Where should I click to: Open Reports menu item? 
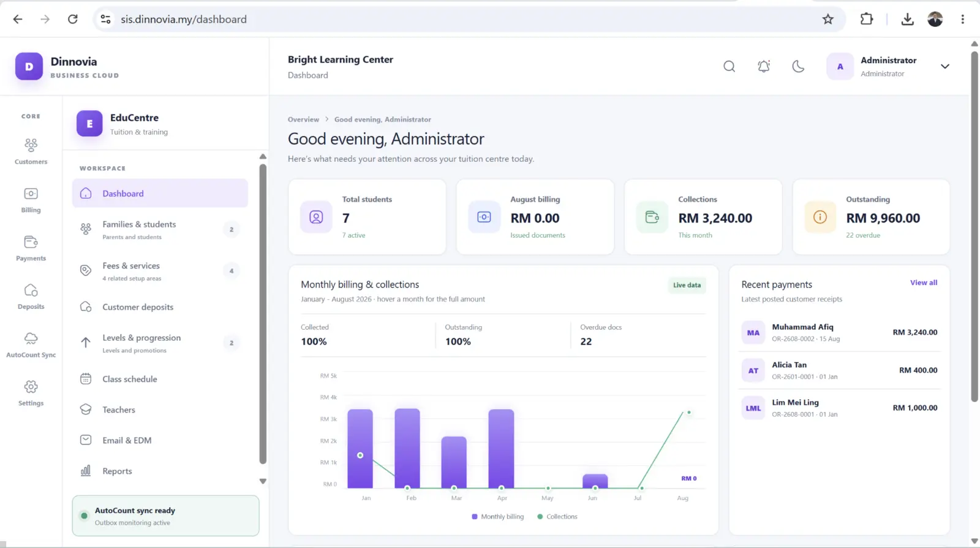click(x=160, y=471)
